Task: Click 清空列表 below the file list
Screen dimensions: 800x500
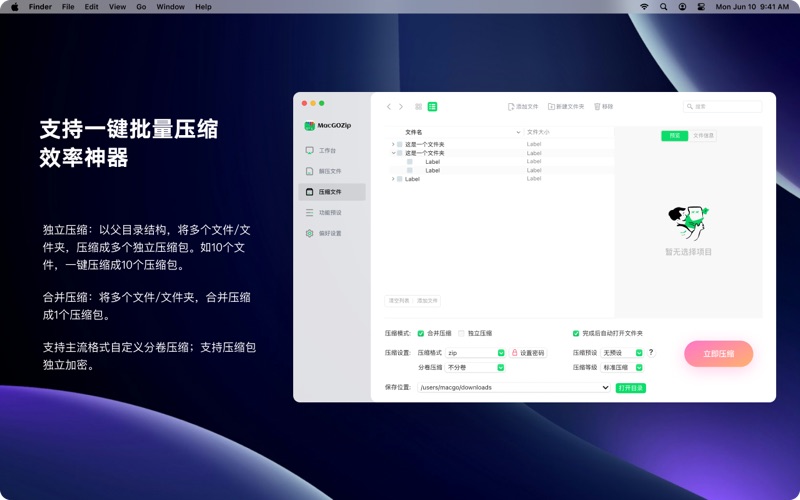Action: pyautogui.click(x=399, y=301)
